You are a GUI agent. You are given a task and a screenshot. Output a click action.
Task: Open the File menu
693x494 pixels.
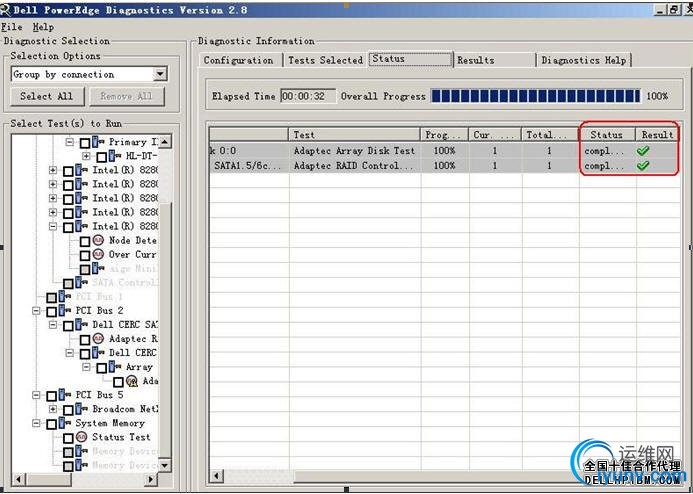11,27
